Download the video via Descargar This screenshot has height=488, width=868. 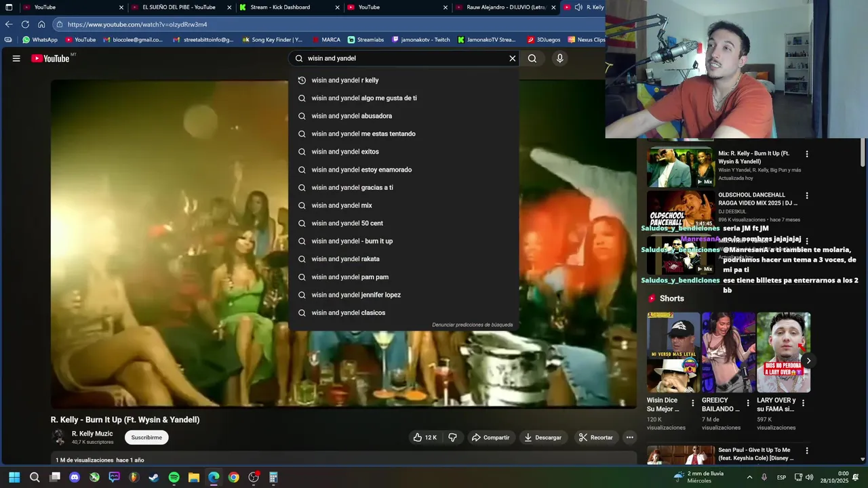pos(542,437)
